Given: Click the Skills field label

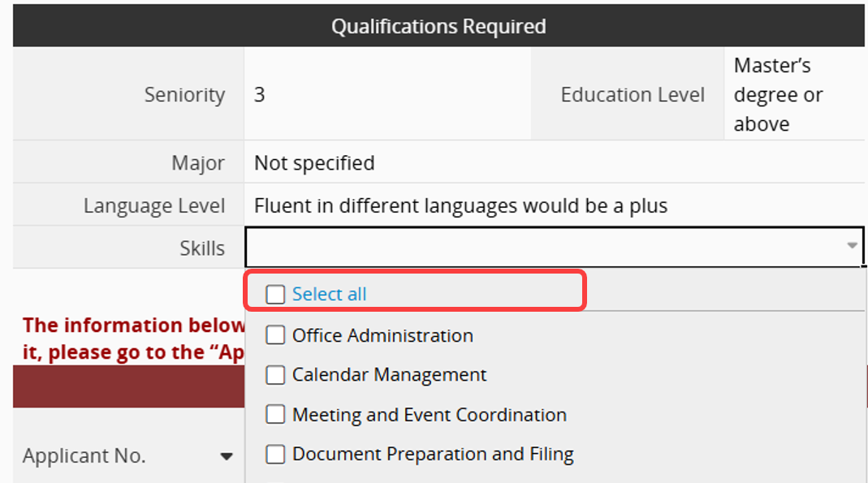Looking at the screenshot, I should click(202, 248).
